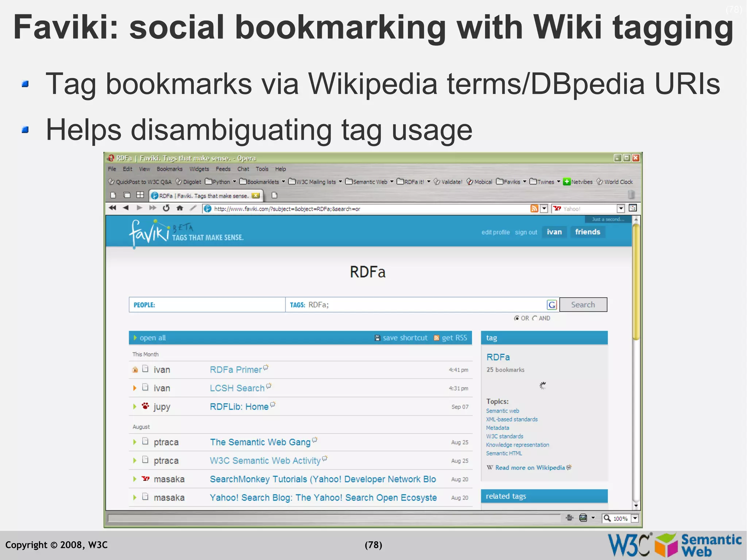Expand ptraca's The Semantic Web Gang row
This screenshot has height=560, width=747.
click(x=135, y=442)
